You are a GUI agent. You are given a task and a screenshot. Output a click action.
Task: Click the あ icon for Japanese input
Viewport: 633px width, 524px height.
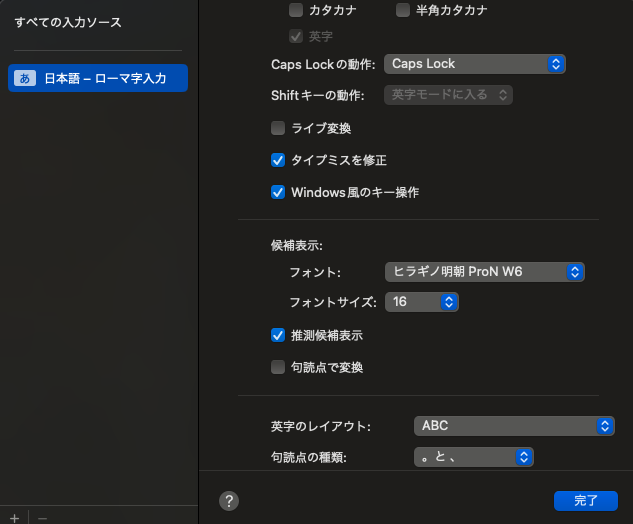point(25,78)
